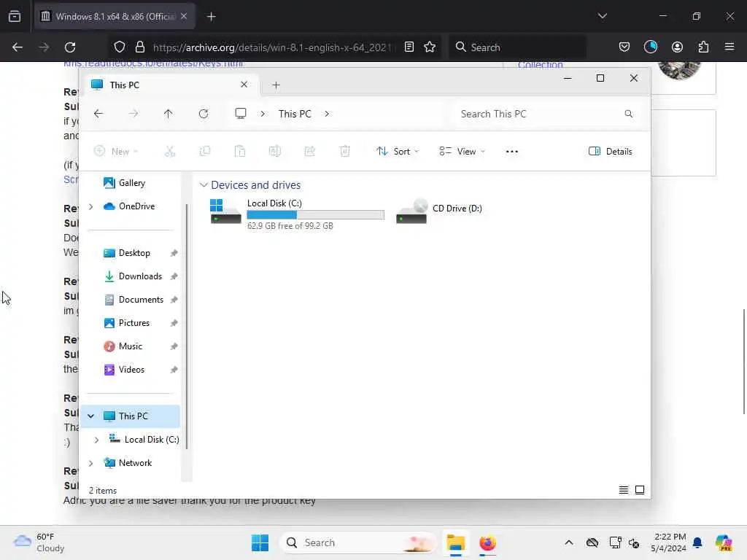Click the monitor icon in Explorer address bar
Viewport: 747px width, 560px height.
[x=241, y=113]
